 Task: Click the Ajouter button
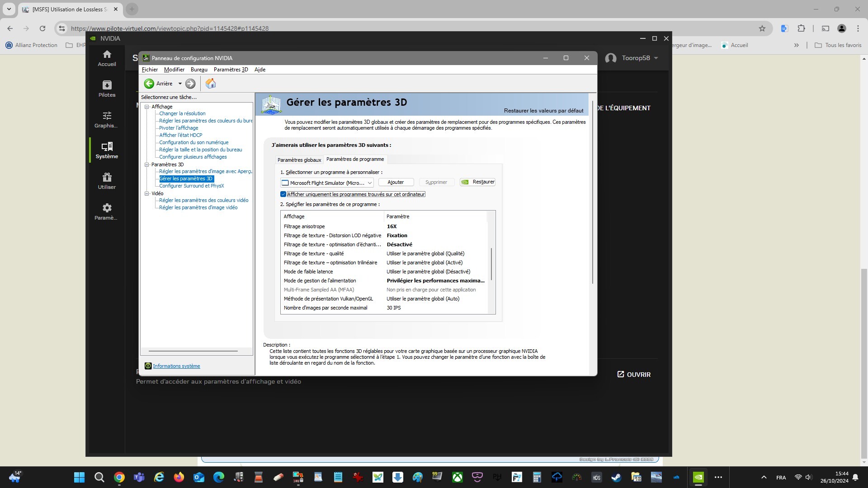pyautogui.click(x=396, y=182)
